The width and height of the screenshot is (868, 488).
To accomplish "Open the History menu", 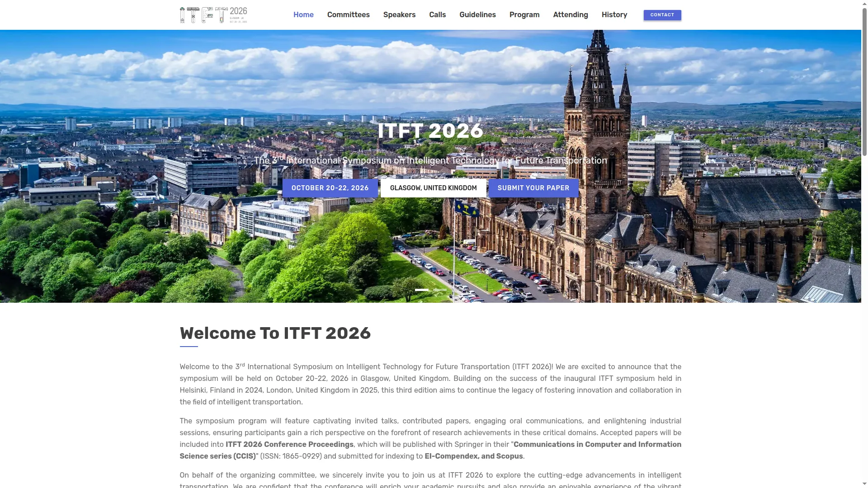I will coord(614,15).
